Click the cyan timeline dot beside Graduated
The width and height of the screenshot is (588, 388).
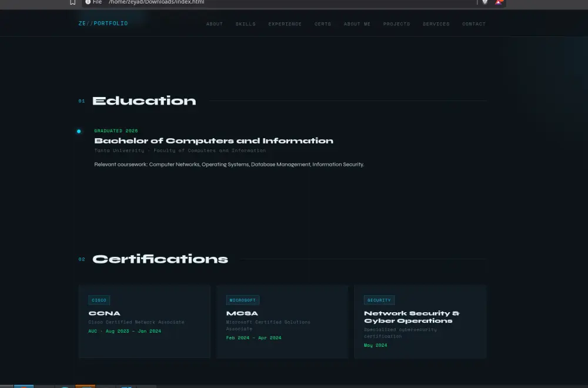[x=79, y=131]
